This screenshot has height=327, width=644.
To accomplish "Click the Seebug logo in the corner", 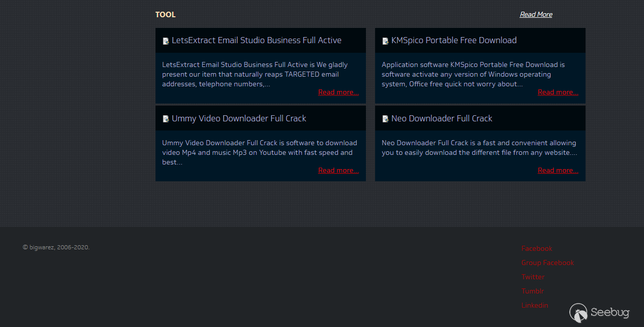I will click(x=600, y=312).
